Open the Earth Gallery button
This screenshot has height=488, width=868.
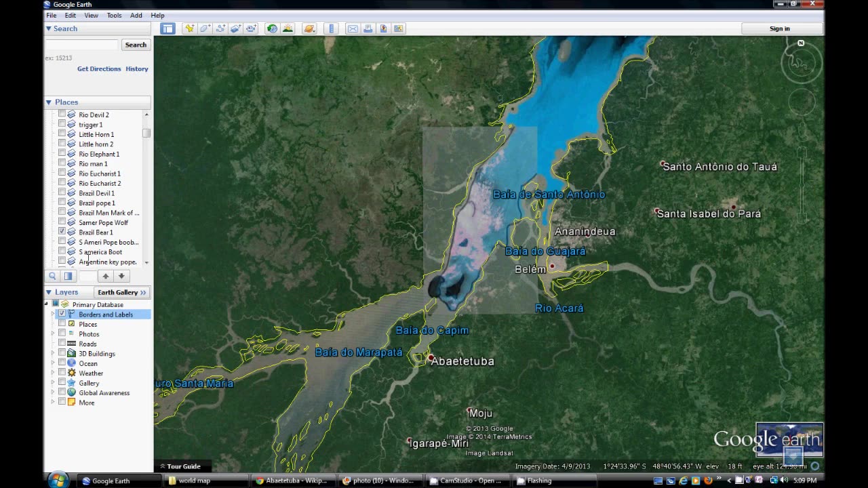(x=121, y=292)
